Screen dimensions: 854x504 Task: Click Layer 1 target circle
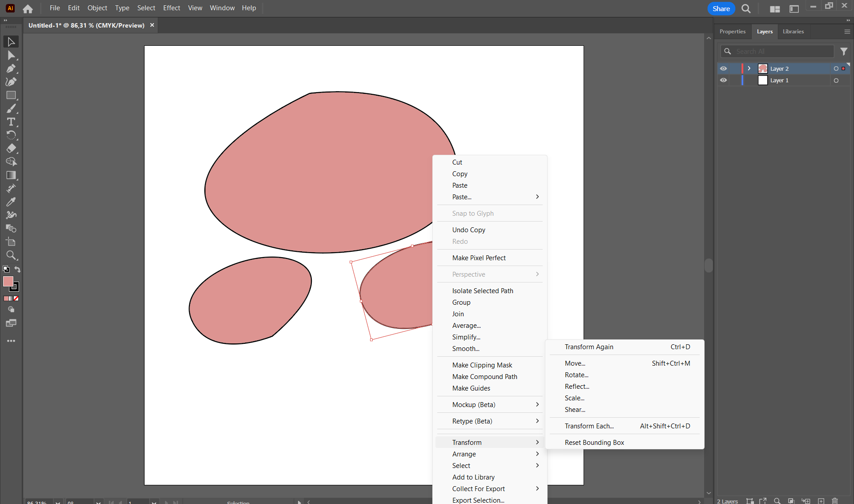836,81
